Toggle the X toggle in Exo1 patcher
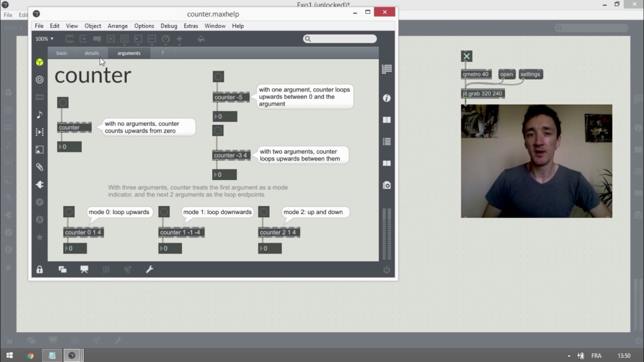The width and height of the screenshot is (644, 362). click(466, 56)
